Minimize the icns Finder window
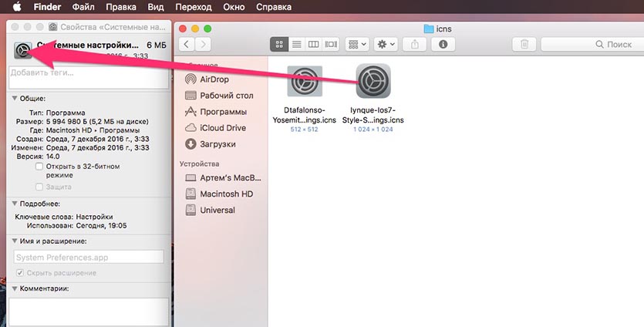644x327 pixels. coord(195,29)
